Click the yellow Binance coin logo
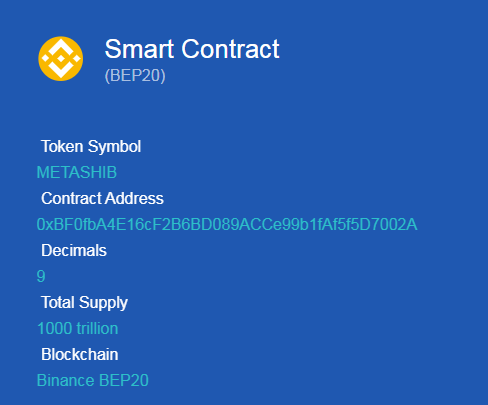 click(x=61, y=59)
